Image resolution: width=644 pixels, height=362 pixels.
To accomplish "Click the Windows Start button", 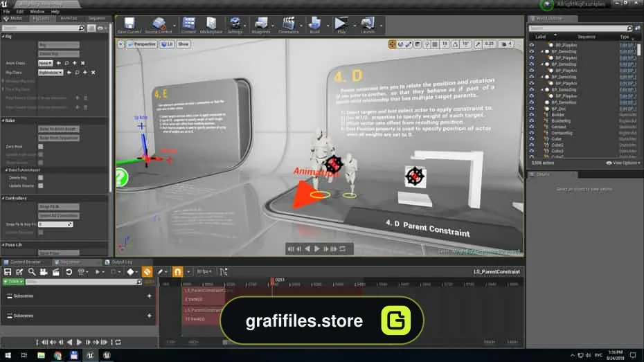I will click(8, 355).
